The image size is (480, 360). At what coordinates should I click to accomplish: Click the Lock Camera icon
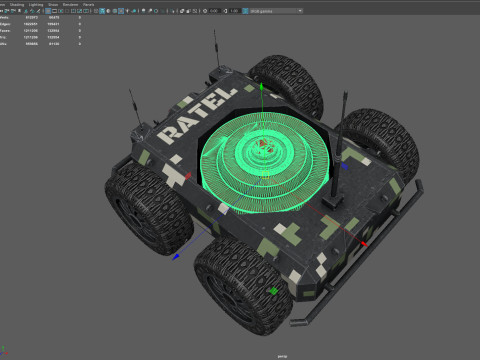coord(7,11)
